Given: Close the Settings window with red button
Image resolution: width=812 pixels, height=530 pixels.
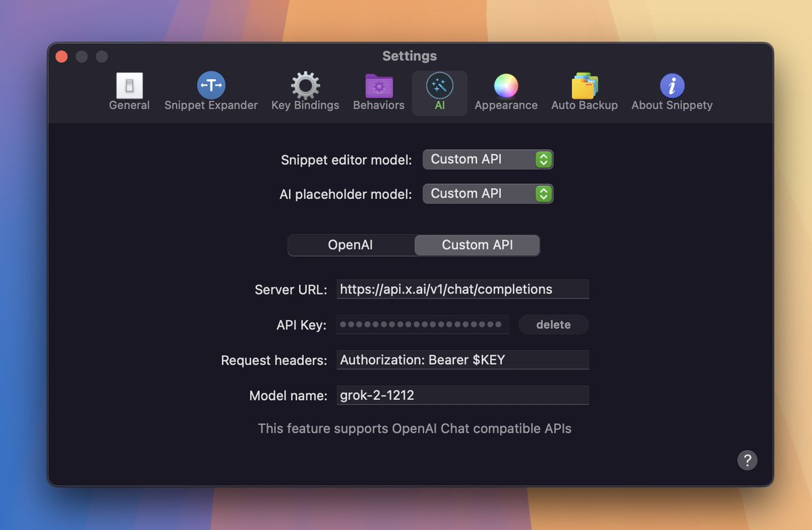Looking at the screenshot, I should [x=62, y=57].
